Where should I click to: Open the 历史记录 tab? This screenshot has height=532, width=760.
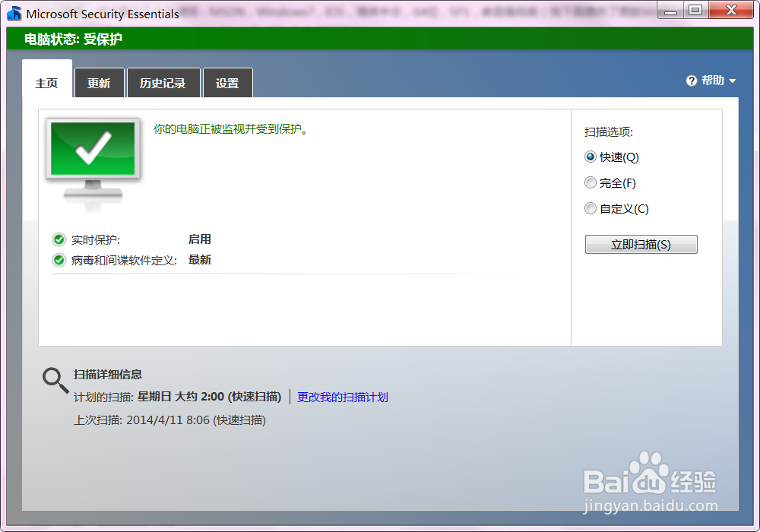(x=163, y=82)
